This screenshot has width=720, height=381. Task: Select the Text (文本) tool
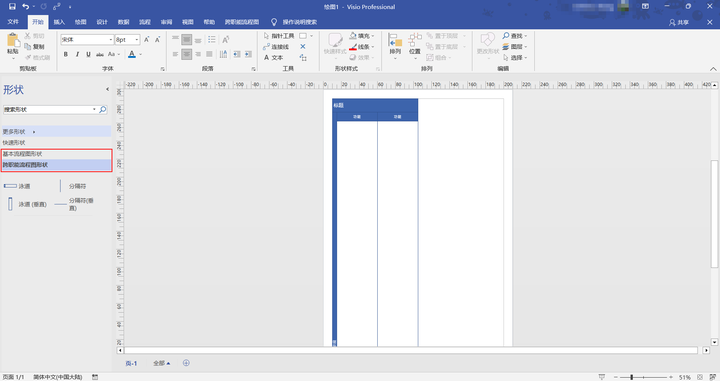[273, 58]
